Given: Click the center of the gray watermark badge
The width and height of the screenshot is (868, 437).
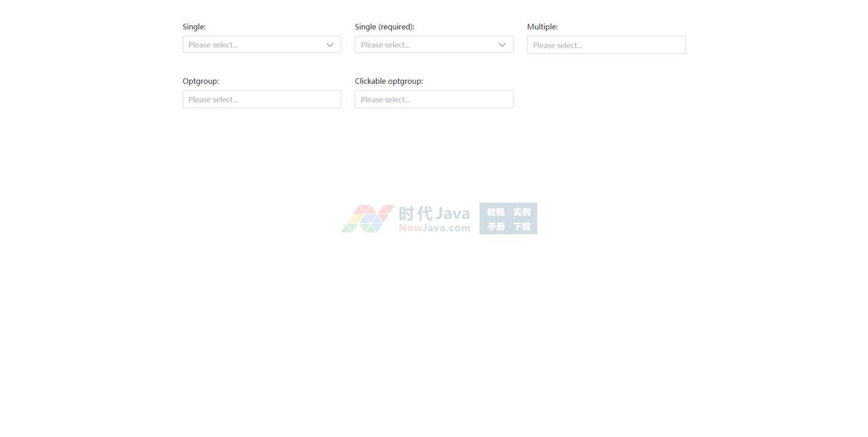Looking at the screenshot, I should [x=508, y=218].
